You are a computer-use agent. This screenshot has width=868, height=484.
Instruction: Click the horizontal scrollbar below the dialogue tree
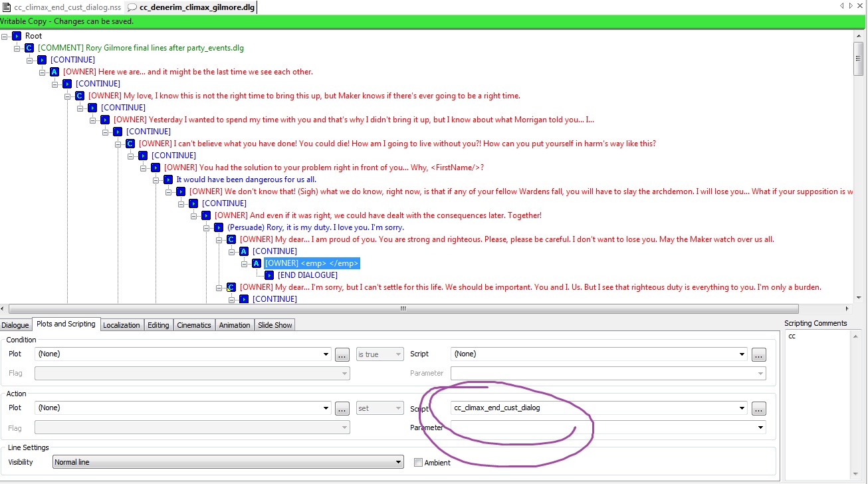pos(403,309)
